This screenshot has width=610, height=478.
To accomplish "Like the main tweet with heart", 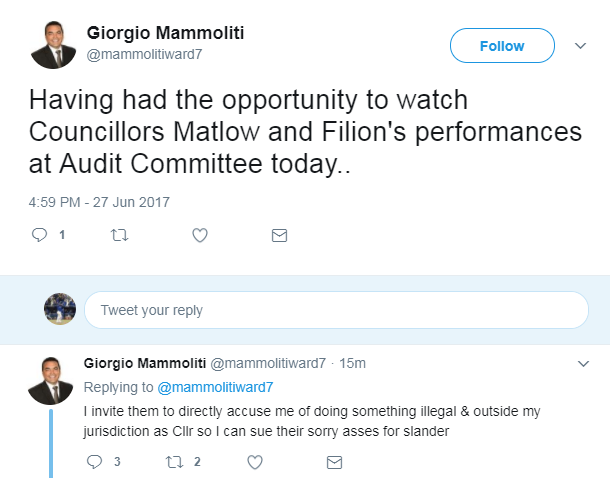I will click(199, 235).
